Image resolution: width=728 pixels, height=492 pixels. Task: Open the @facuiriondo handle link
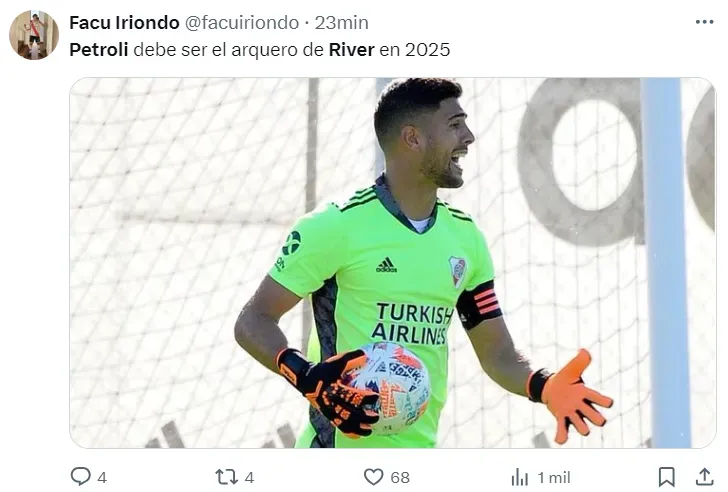click(x=242, y=23)
